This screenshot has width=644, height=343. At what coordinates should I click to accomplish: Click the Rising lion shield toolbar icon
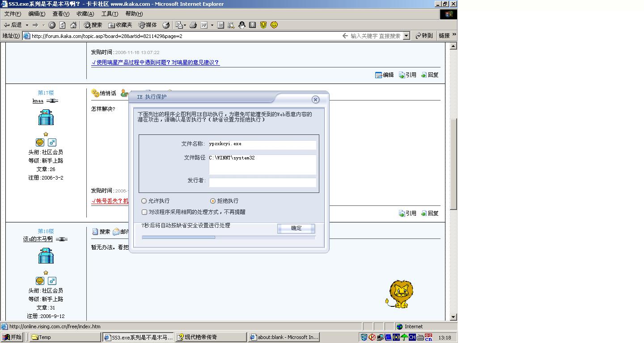pyautogui.click(x=263, y=25)
